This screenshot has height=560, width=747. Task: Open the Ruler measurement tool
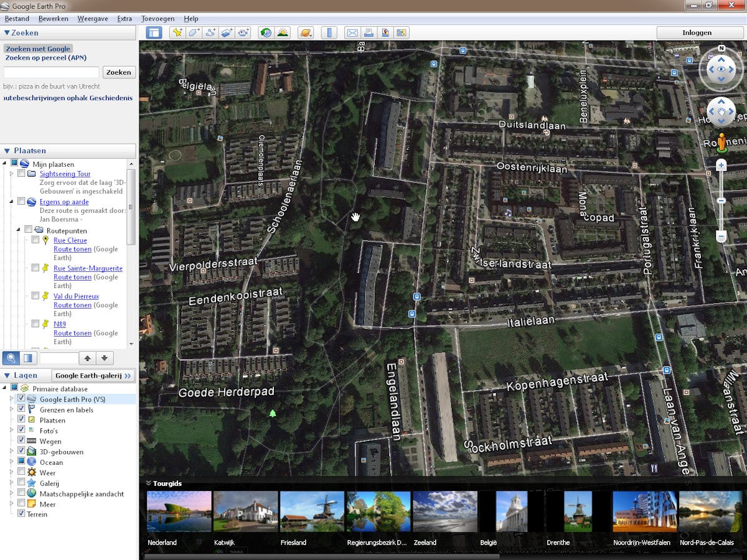point(329,32)
